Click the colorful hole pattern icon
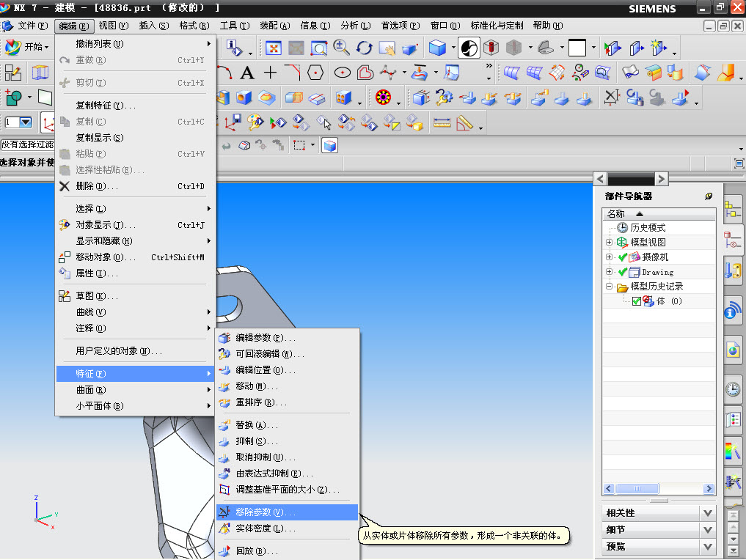The height and width of the screenshot is (560, 746). [x=383, y=97]
